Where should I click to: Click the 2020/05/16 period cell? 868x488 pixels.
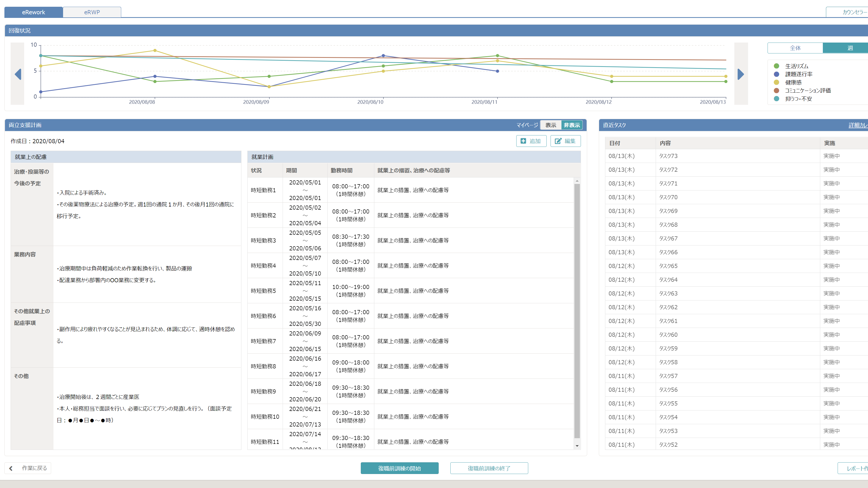(x=305, y=316)
